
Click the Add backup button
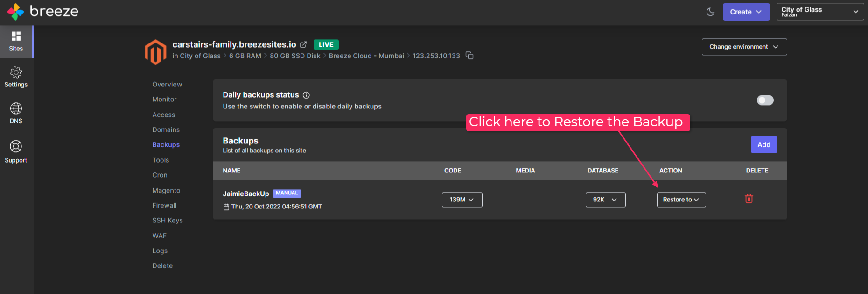[x=764, y=145]
